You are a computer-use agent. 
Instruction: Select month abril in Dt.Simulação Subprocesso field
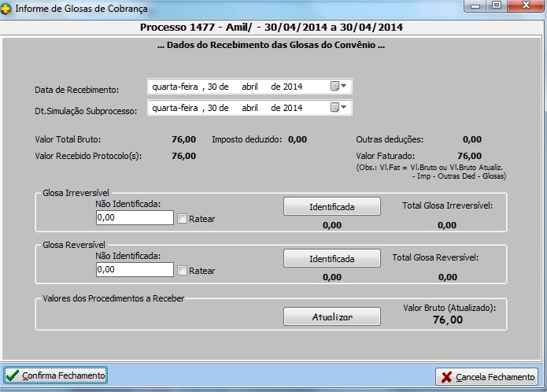coord(250,107)
